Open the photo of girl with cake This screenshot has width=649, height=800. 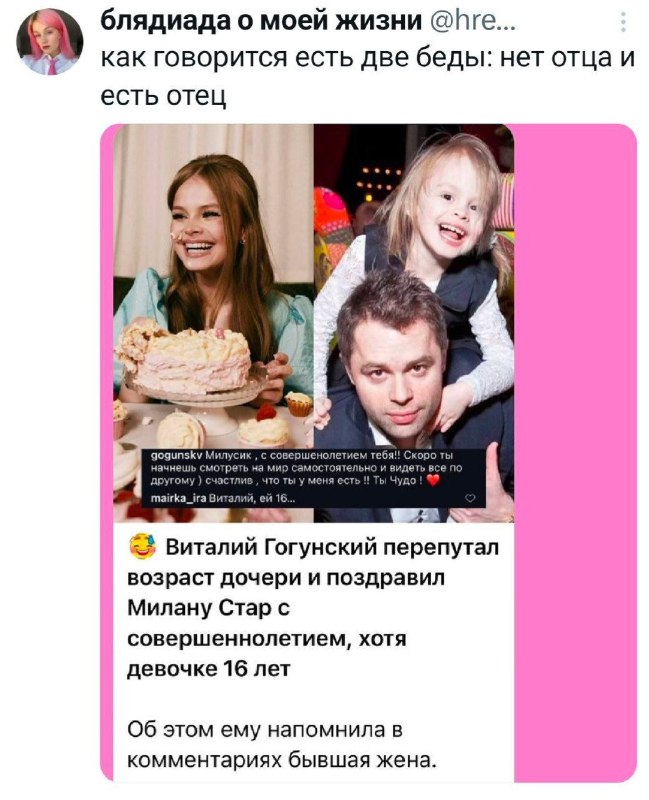pos(213,323)
